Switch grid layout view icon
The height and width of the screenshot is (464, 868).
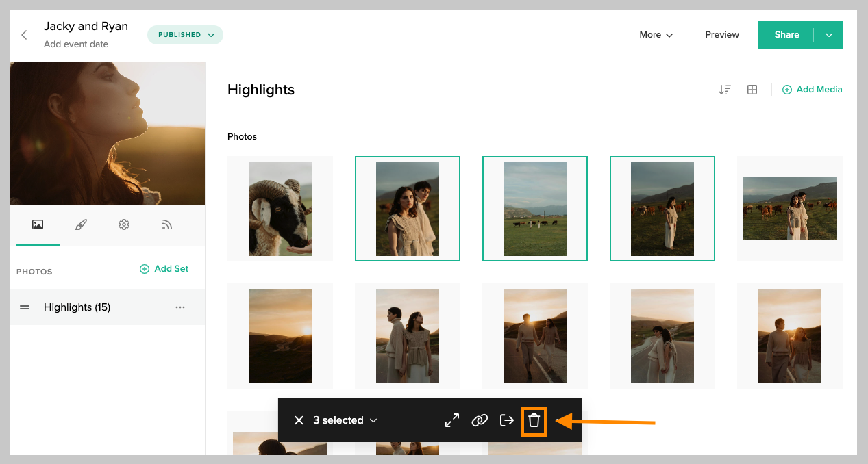752,90
